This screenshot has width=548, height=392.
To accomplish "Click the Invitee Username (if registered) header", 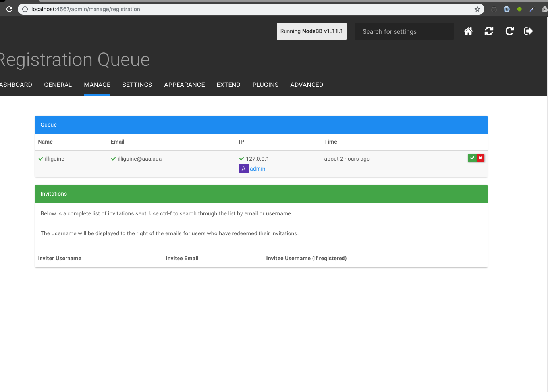I will (x=306, y=258).
